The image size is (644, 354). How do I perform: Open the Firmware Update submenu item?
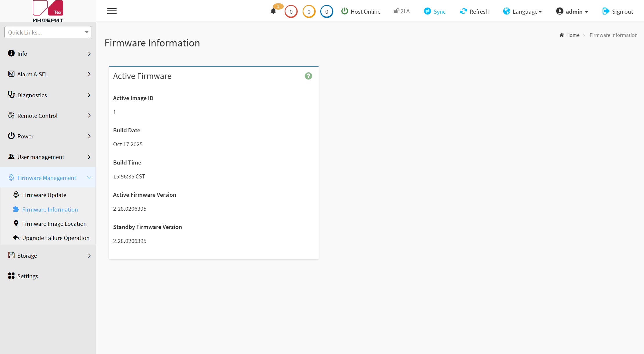click(x=48, y=195)
